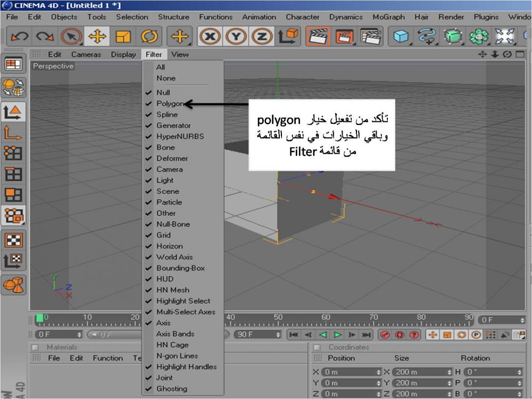Click the 90 F end frame field

coord(257,335)
